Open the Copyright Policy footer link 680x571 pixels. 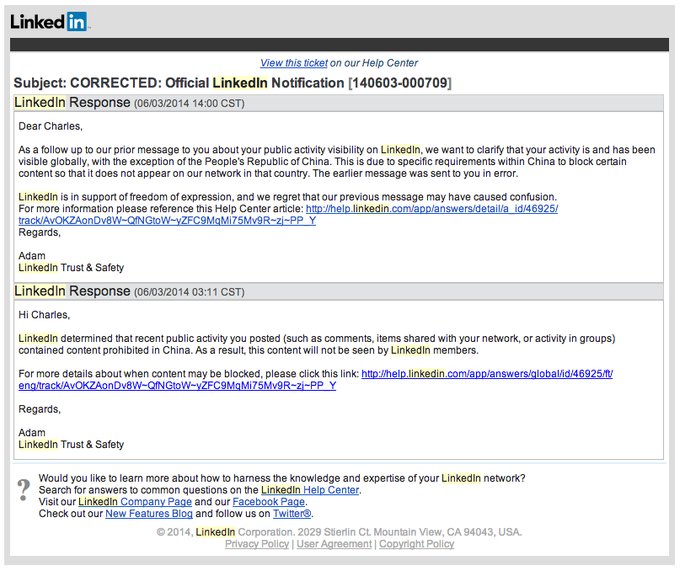click(416, 544)
